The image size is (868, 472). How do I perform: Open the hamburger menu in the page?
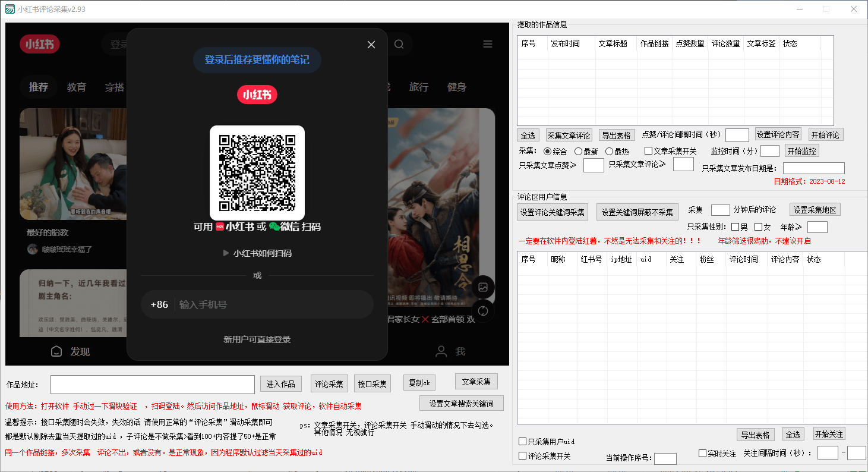pos(487,43)
